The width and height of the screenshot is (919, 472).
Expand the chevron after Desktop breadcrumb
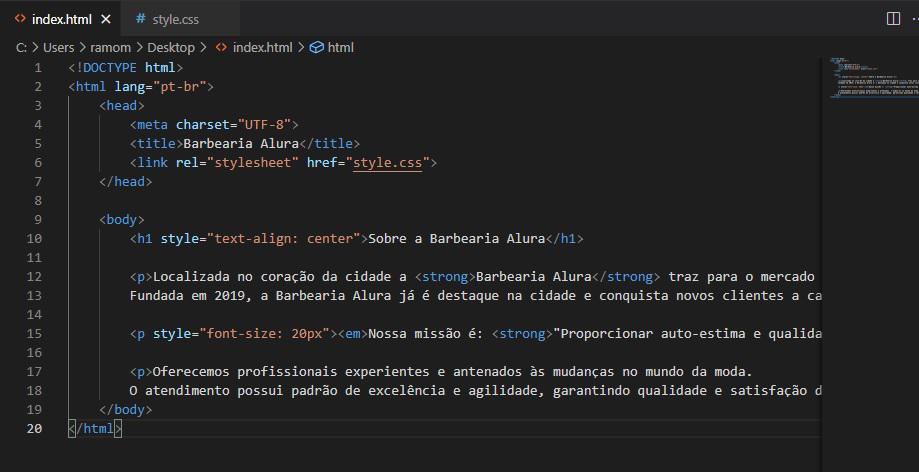coord(203,47)
